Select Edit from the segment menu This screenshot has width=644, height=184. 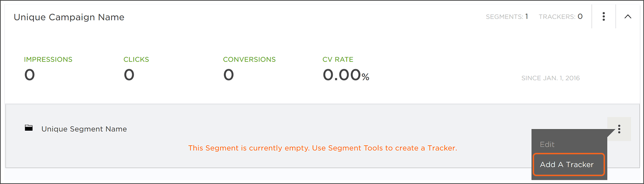point(547,144)
